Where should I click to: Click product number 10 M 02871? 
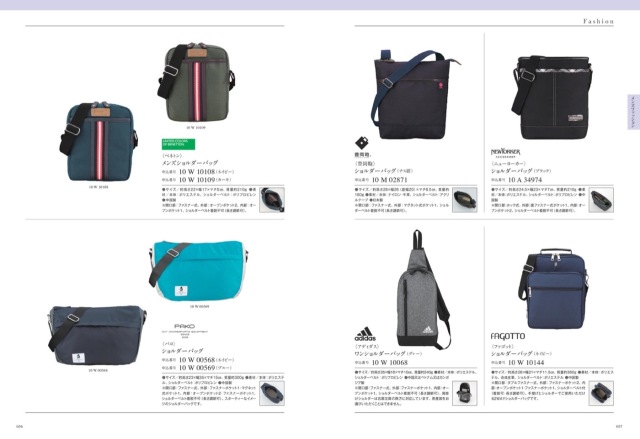(x=390, y=180)
